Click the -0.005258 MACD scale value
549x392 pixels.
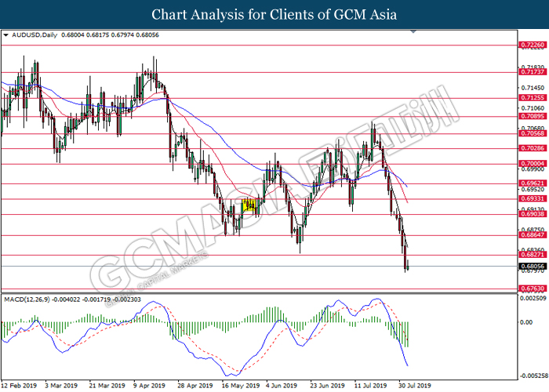click(533, 375)
